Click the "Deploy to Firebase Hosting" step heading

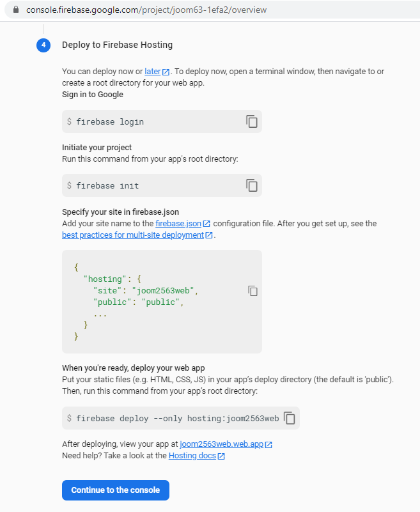tap(117, 45)
